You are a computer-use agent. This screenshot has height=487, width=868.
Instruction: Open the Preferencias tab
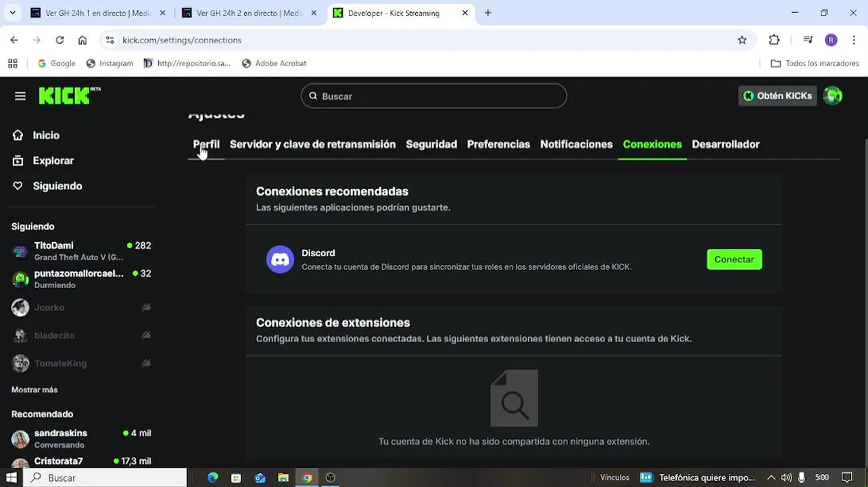(498, 144)
